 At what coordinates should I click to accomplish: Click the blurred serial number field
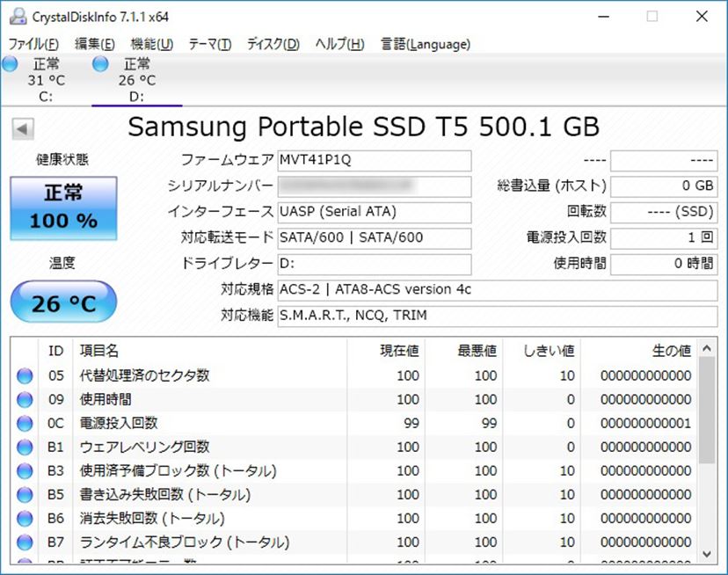[375, 186]
